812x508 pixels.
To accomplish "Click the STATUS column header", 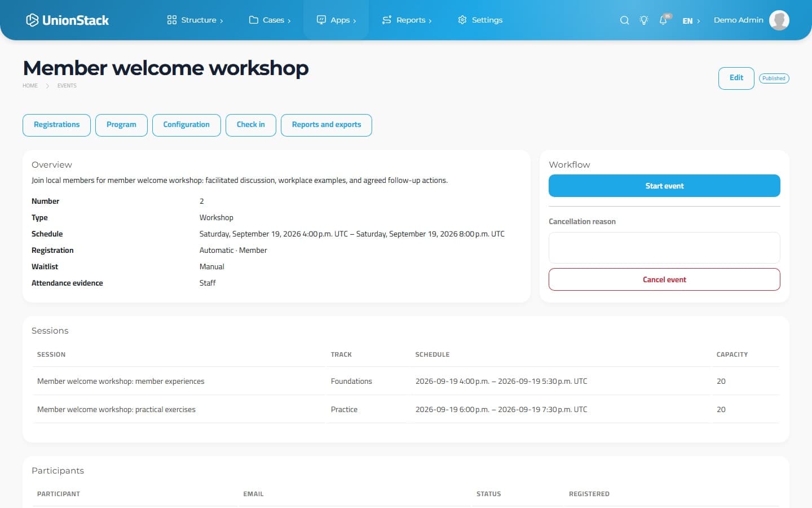I will pos(488,494).
